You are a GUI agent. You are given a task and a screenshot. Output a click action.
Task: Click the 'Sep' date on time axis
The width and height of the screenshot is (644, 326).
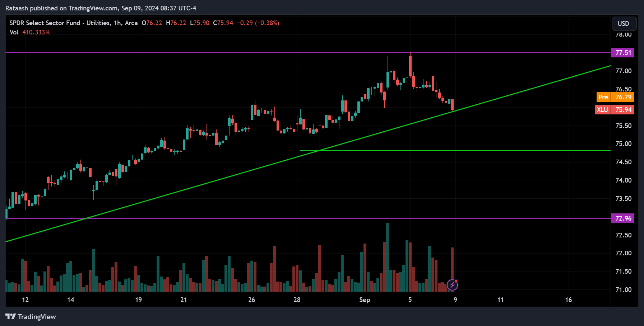point(365,300)
